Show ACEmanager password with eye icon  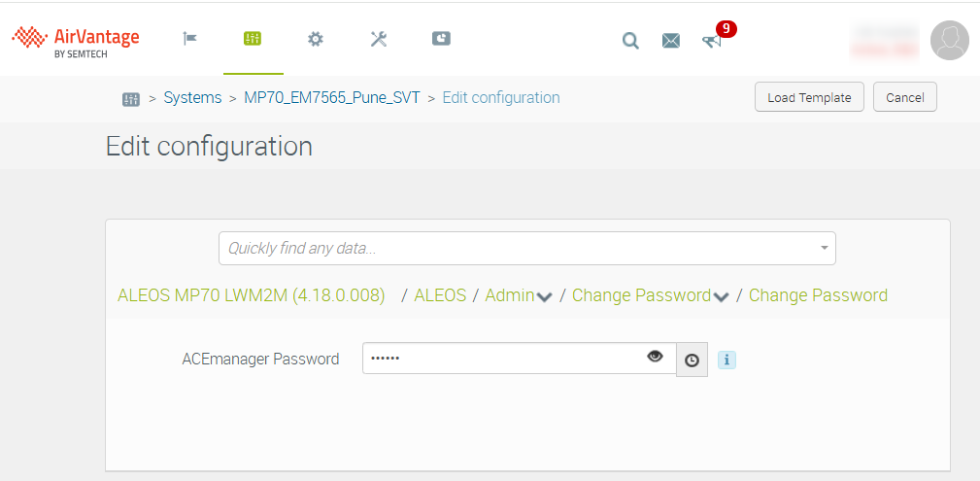tap(656, 357)
